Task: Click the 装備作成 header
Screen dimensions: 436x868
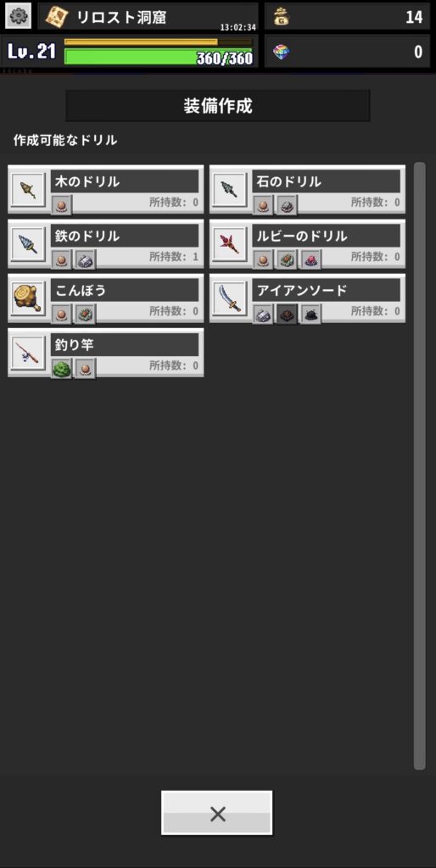Action: 218,106
